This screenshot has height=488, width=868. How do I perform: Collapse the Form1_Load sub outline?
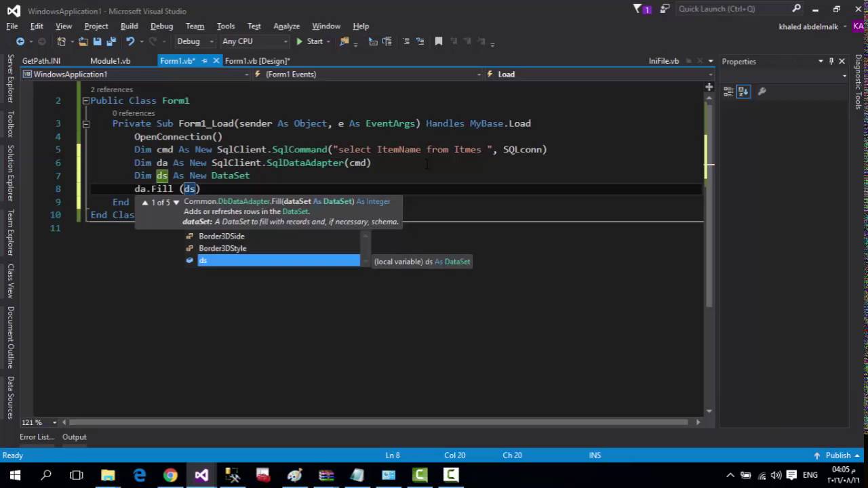[85, 124]
